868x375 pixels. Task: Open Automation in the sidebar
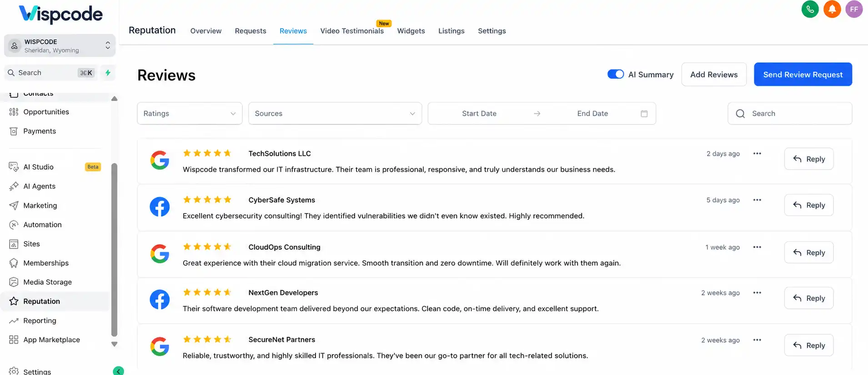[42, 225]
